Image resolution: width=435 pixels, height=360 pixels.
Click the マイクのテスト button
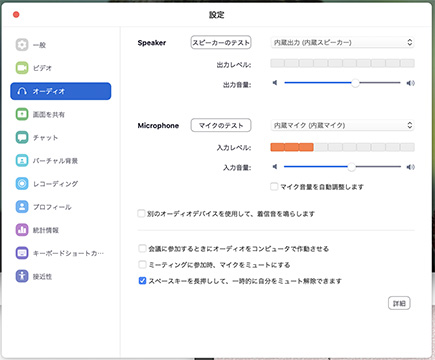221,125
